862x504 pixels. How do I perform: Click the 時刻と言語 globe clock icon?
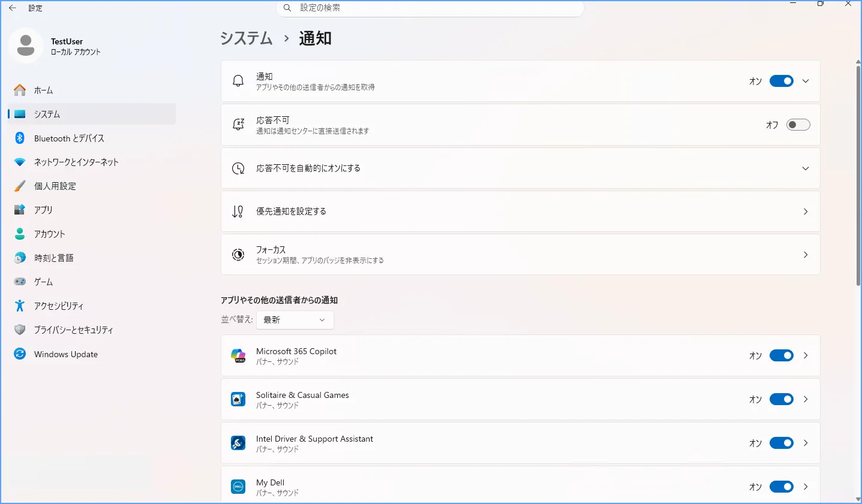click(x=20, y=258)
